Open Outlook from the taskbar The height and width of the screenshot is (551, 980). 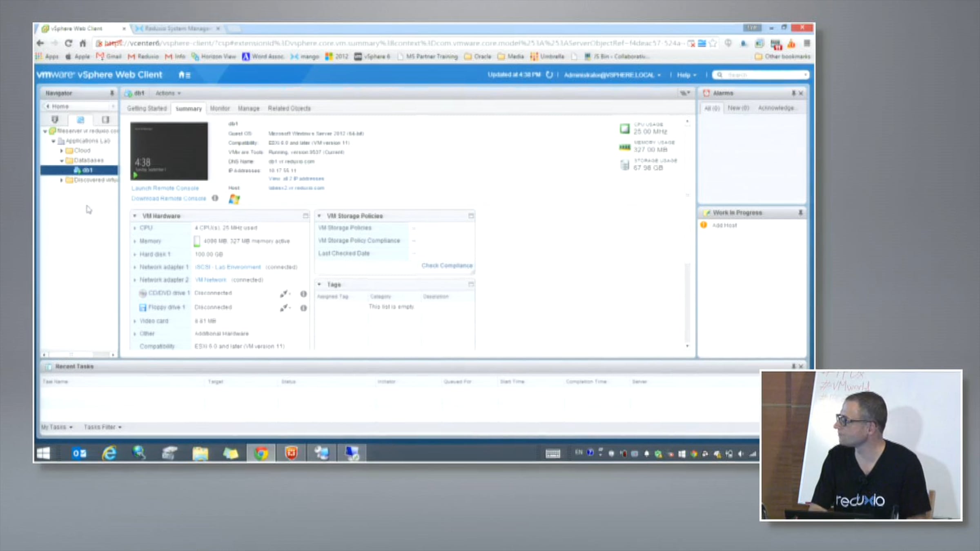pyautogui.click(x=79, y=453)
